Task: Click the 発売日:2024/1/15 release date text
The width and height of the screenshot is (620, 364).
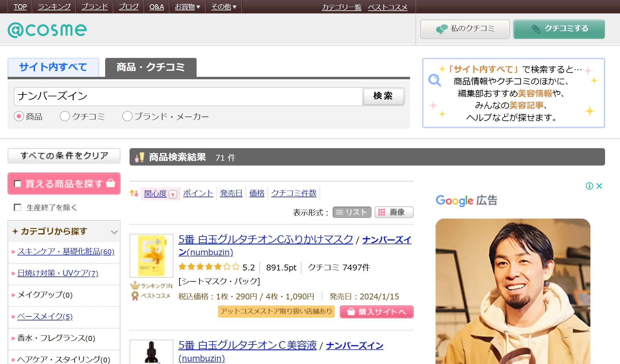Action: click(364, 297)
